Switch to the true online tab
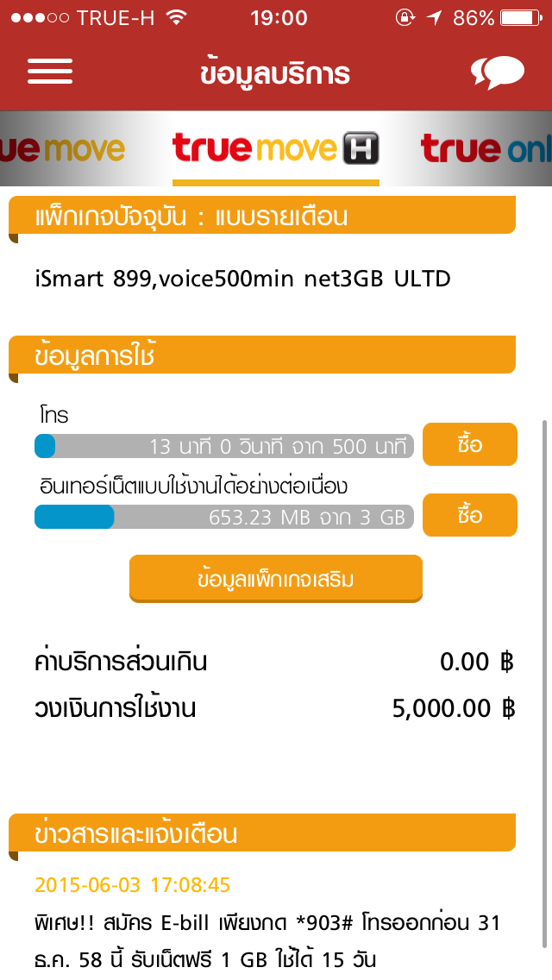 click(x=487, y=149)
